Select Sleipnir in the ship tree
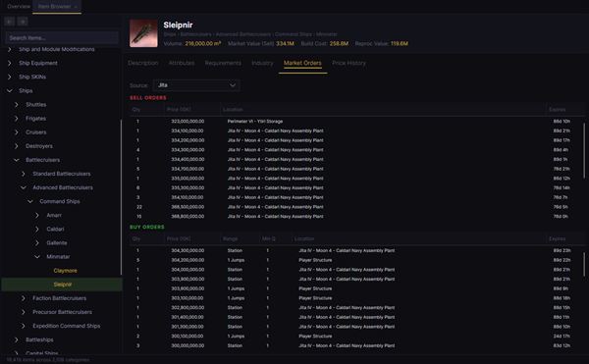This screenshot has height=364, width=589. [62, 285]
